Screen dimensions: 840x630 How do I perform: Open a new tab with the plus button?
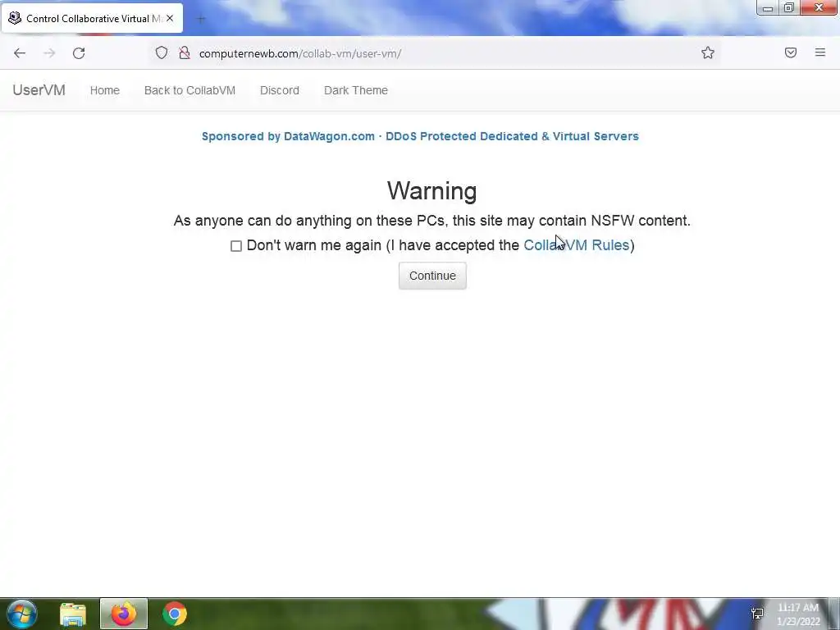tap(201, 20)
